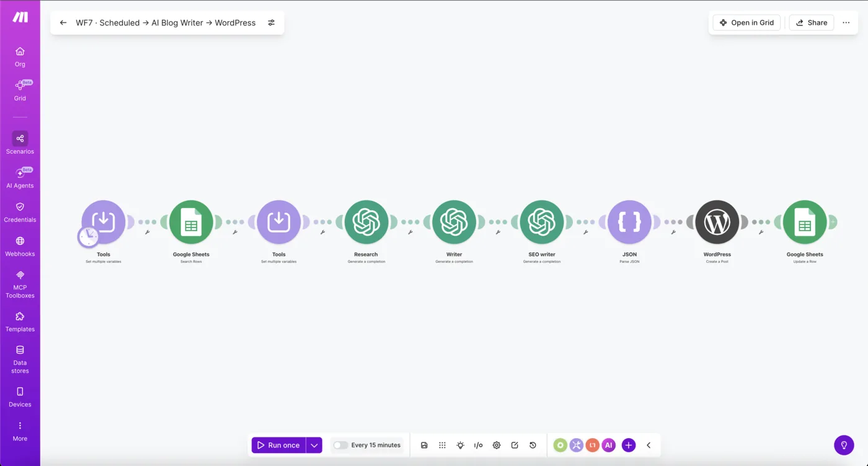Click the 'Research' module label

tap(366, 254)
